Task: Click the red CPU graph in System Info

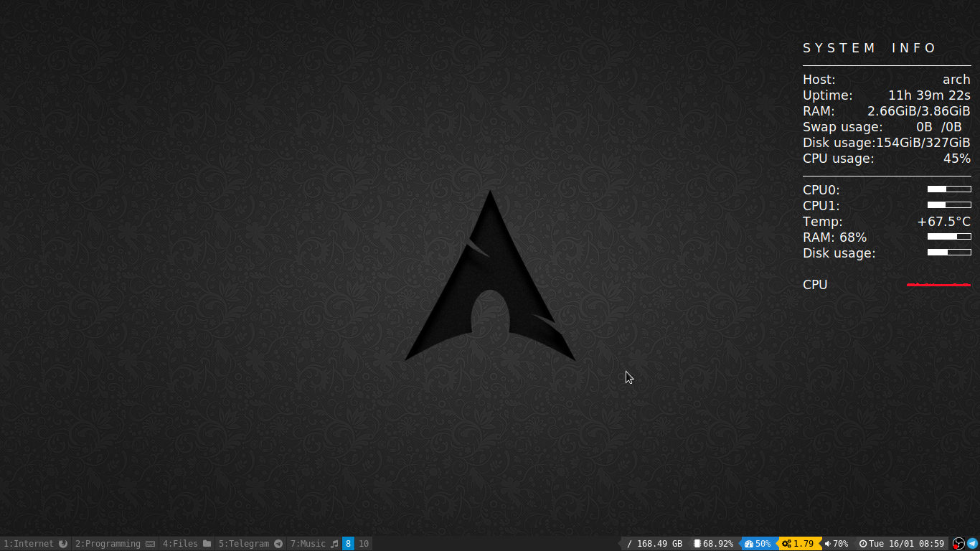Action: [x=938, y=284]
